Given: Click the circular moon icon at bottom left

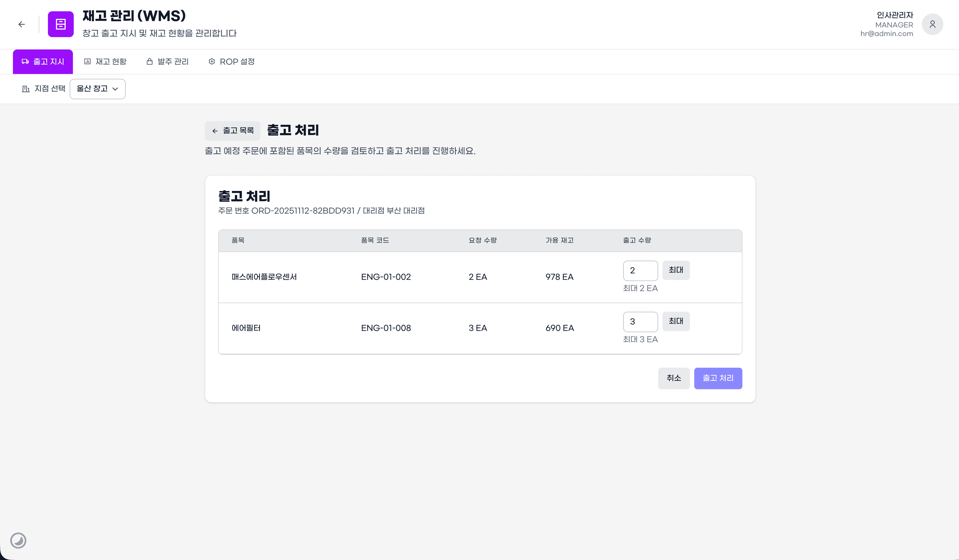Looking at the screenshot, I should [x=18, y=540].
